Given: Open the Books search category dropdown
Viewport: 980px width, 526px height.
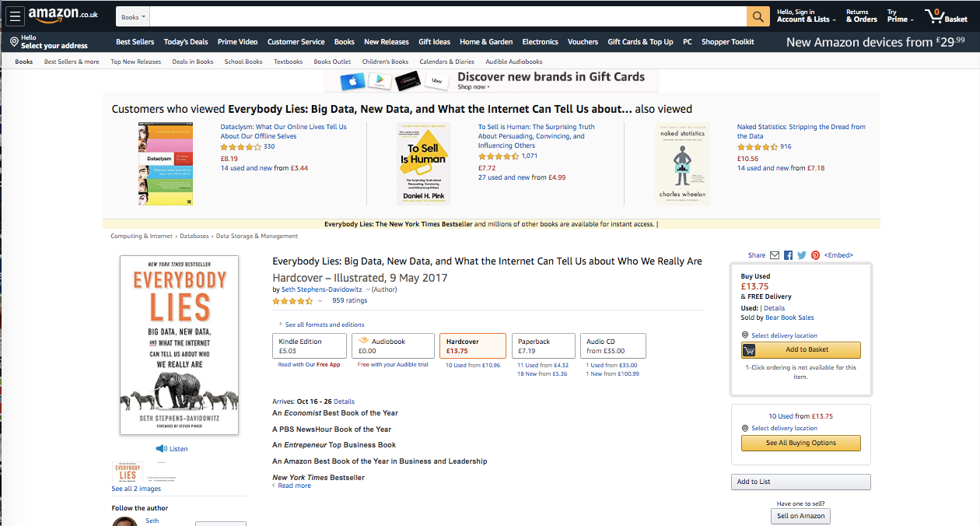Looking at the screenshot, I should [133, 16].
